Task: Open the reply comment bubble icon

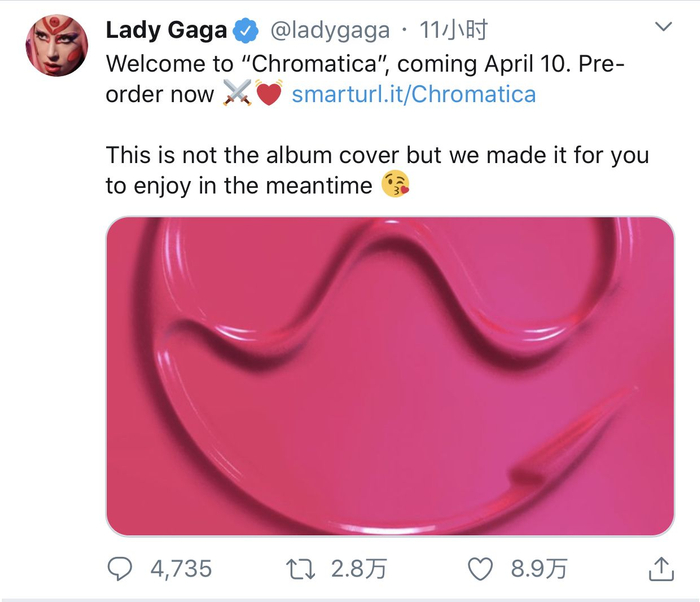Action: 120,569
